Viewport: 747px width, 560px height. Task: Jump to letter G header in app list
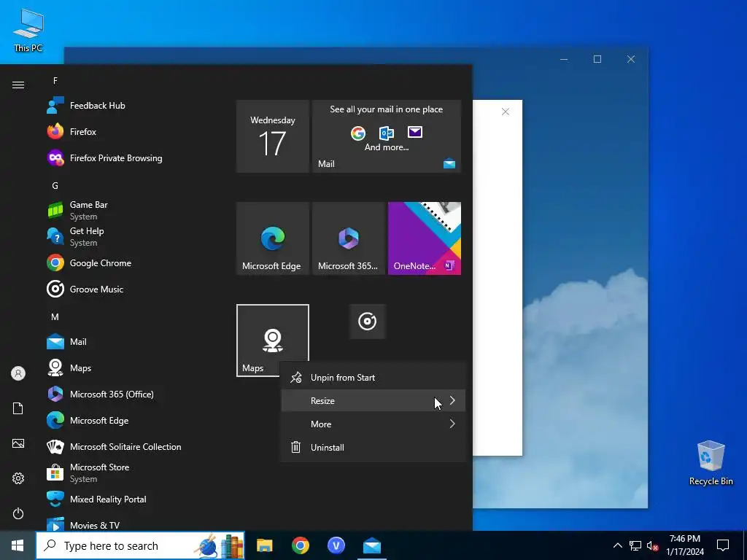click(55, 186)
